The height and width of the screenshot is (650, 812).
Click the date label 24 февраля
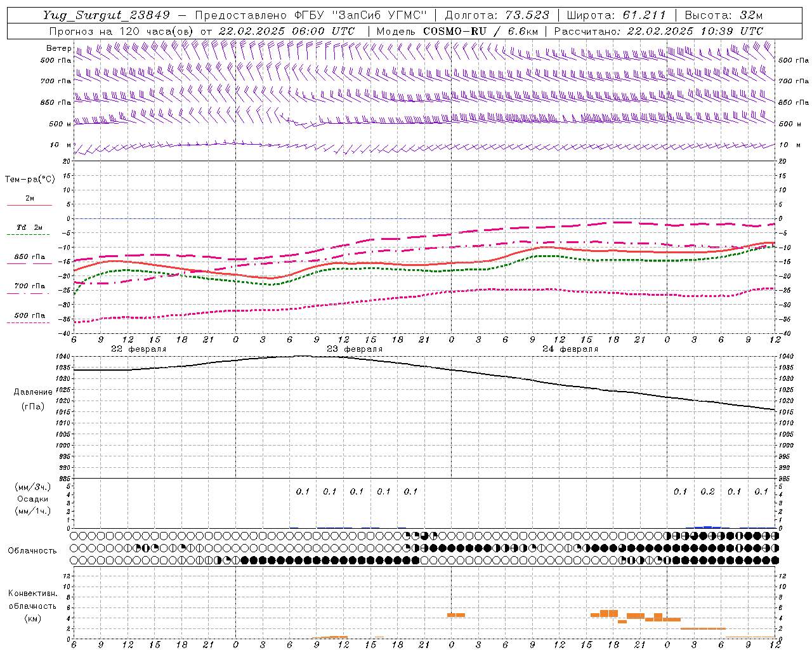[570, 349]
